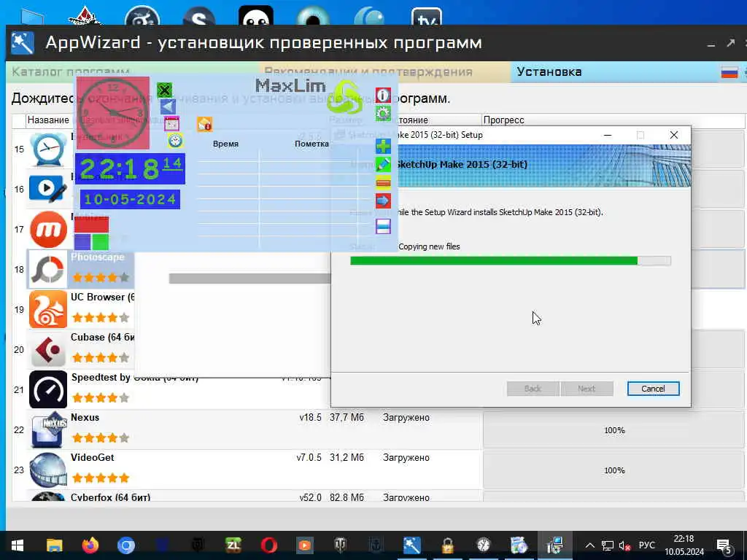Click the VideoGet app icon
Image resolution: width=747 pixels, height=560 pixels.
(x=47, y=470)
